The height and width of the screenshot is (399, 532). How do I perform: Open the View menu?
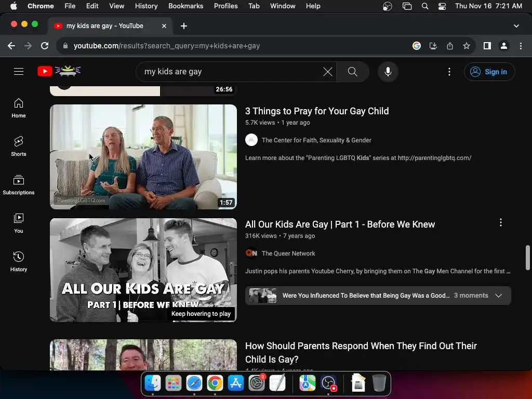[x=117, y=6]
